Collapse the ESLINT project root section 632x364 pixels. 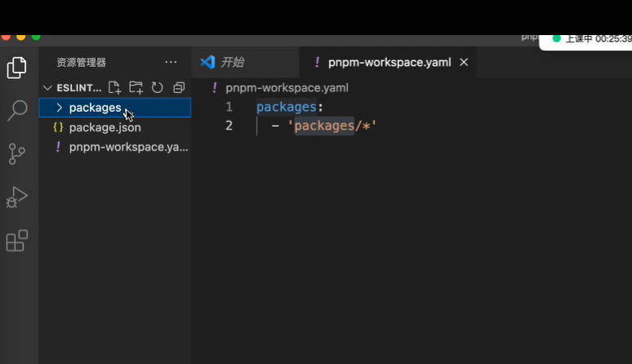pos(47,87)
